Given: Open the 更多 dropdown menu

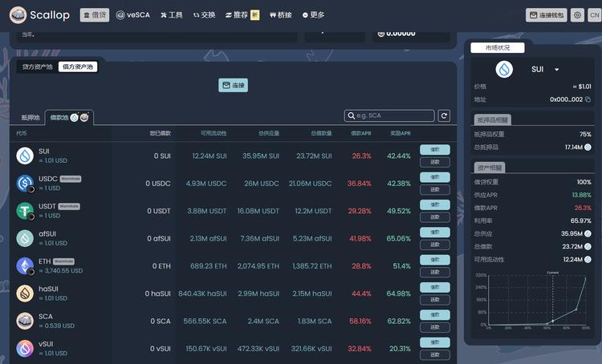Looking at the screenshot, I should (x=313, y=15).
